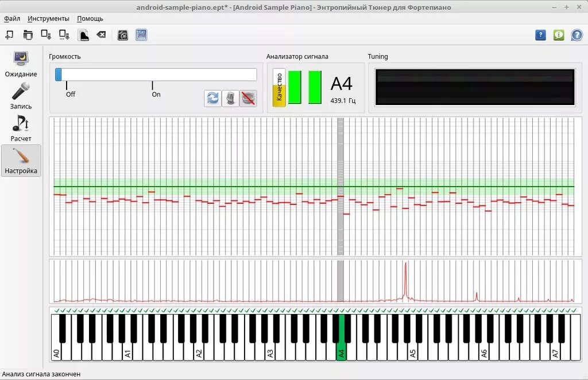Click Save As toolbar icon with dotted arrow
588x380 pixels.
(64, 35)
